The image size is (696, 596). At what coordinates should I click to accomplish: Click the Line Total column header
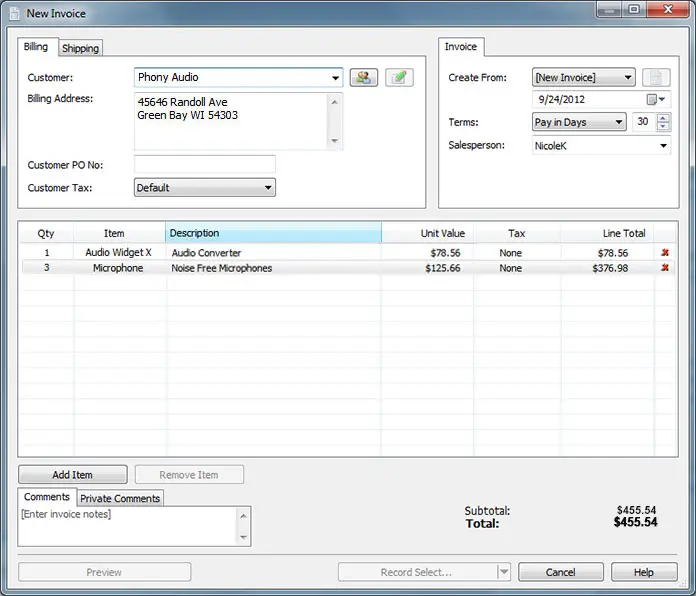tap(607, 233)
